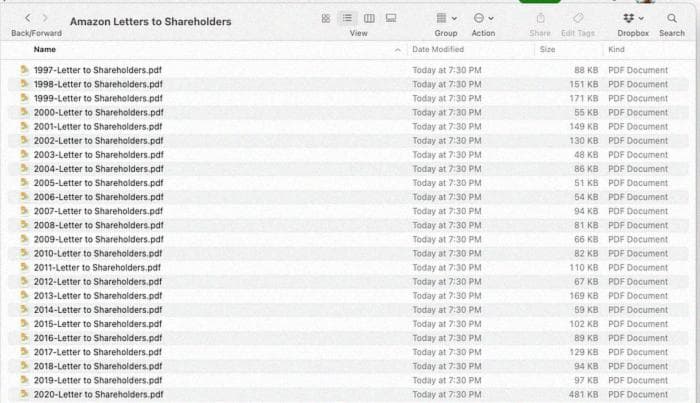Select 1997-Letter to Shareholders.pdf file icon
The width and height of the screenshot is (700, 403).
(x=25, y=70)
